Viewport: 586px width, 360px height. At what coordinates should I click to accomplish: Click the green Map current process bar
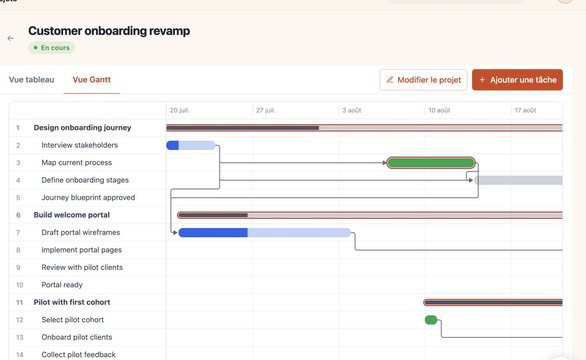tap(431, 163)
